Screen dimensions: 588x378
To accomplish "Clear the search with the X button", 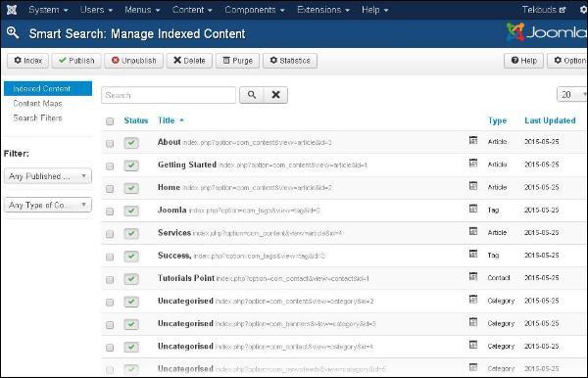I will 276,95.
